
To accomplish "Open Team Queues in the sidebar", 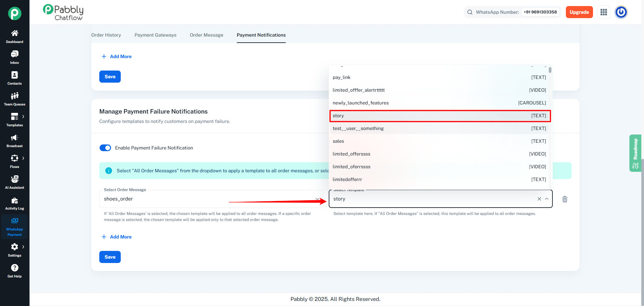I will [x=14, y=99].
